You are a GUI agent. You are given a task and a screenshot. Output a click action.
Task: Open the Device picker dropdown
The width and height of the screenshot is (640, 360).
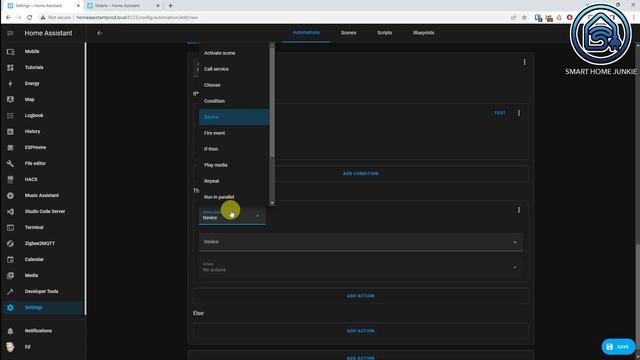coord(360,242)
